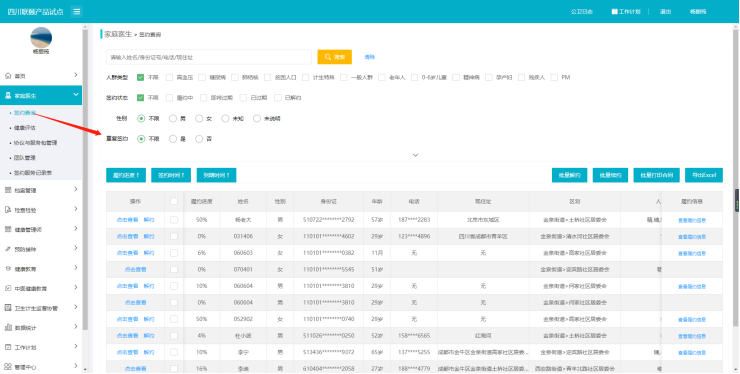Click 退出 to log out
The height and width of the screenshot is (374, 740).
point(665,11)
